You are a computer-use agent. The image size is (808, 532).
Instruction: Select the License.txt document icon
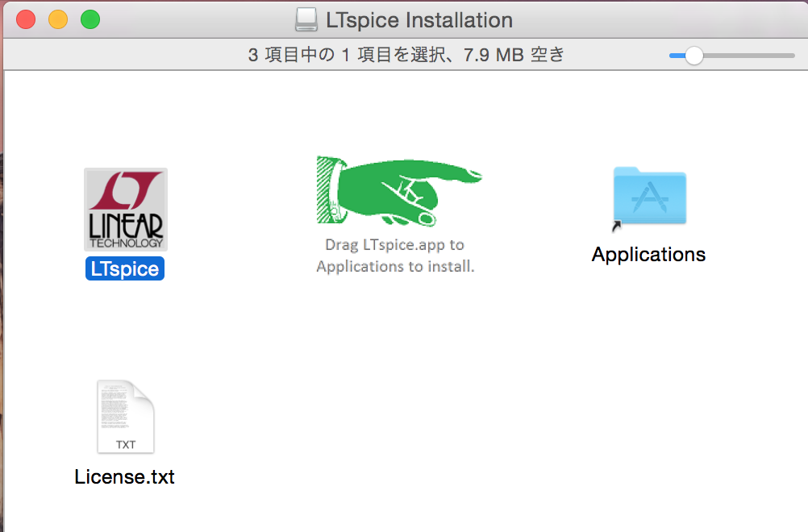(125, 418)
